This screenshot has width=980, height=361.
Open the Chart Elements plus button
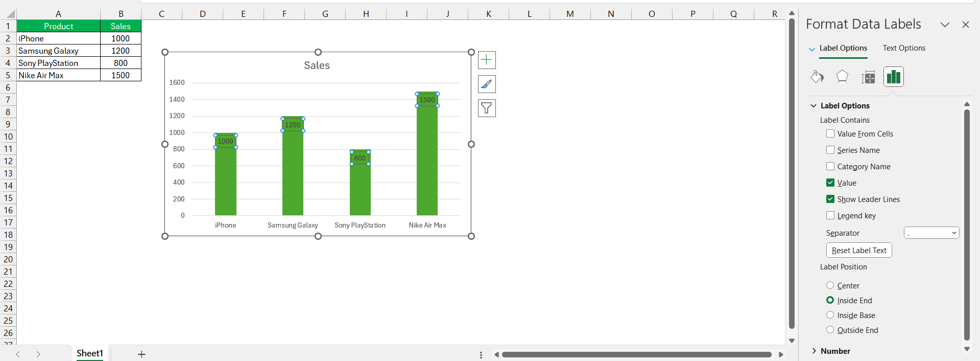[x=487, y=60]
